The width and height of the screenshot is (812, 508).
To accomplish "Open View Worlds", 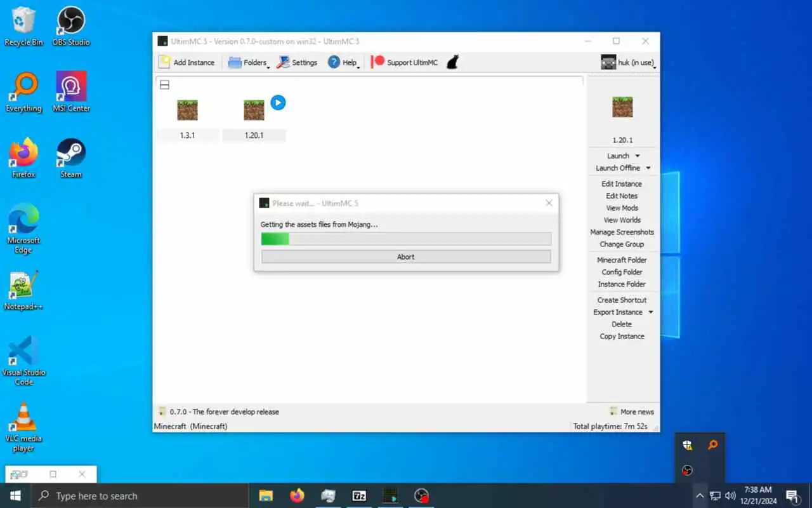I will coord(622,220).
